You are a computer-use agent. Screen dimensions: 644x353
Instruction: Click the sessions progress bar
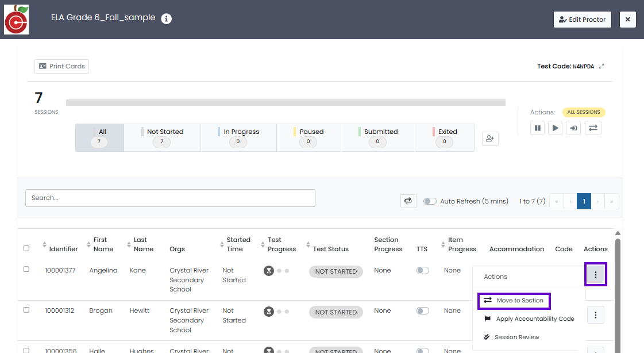tap(286, 103)
